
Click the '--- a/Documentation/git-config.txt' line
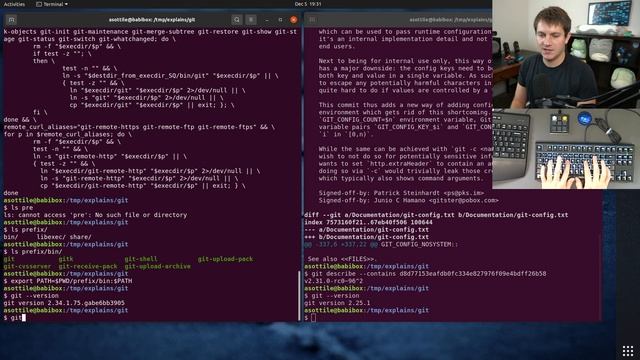[x=367, y=229]
